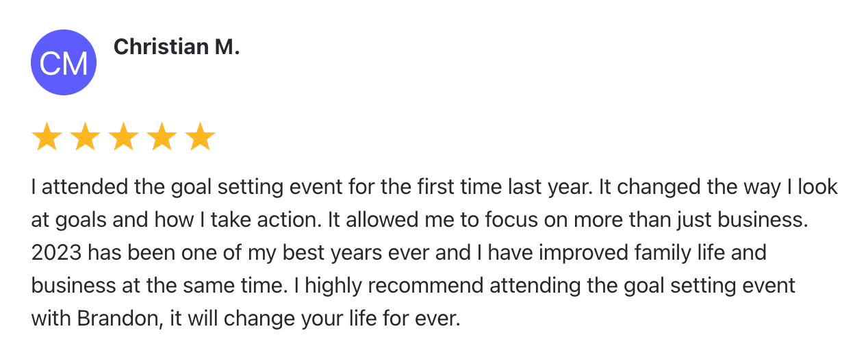Click the "CM" initials in avatar
The height and width of the screenshot is (355, 868).
(x=64, y=63)
